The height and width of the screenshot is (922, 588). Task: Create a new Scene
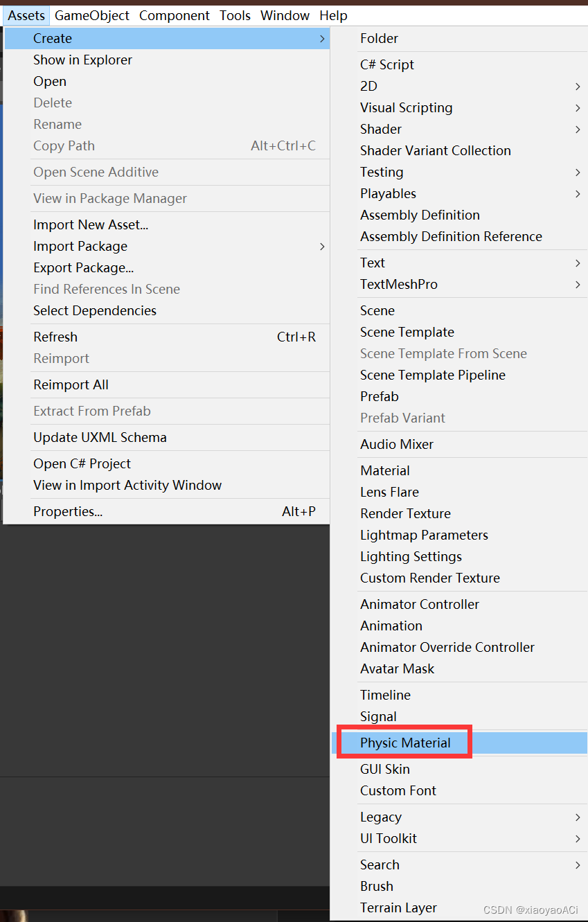tap(459, 310)
